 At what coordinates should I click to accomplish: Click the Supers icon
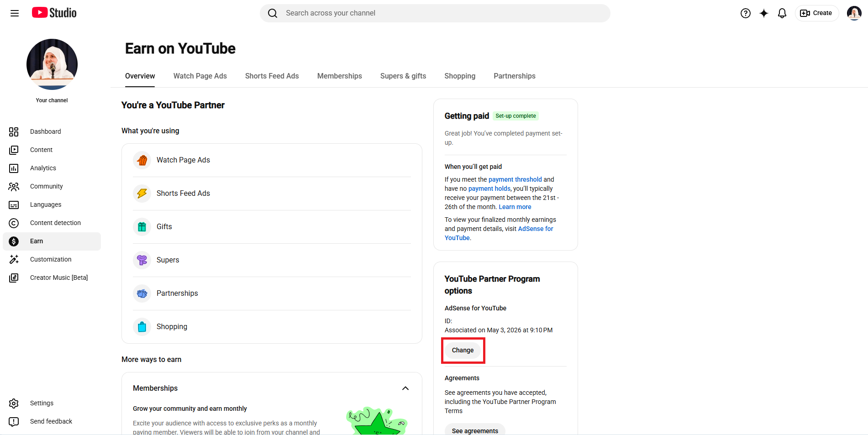tap(142, 260)
